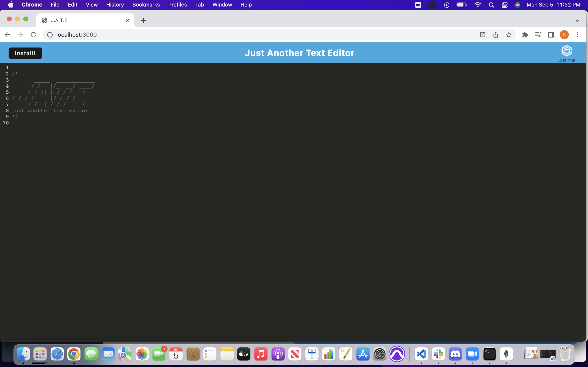Open a new tab with the plus button
The height and width of the screenshot is (367, 588).
pos(143,20)
